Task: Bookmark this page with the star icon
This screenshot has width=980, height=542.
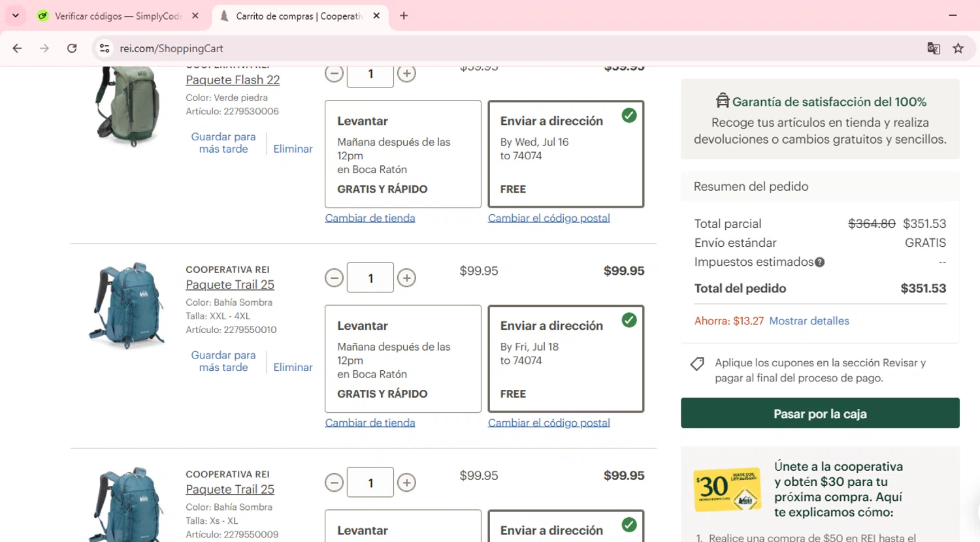Action: tap(958, 48)
